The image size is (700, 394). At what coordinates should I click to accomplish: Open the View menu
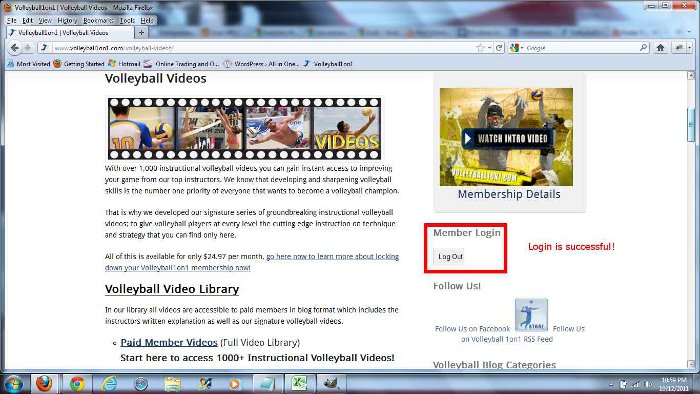point(45,21)
